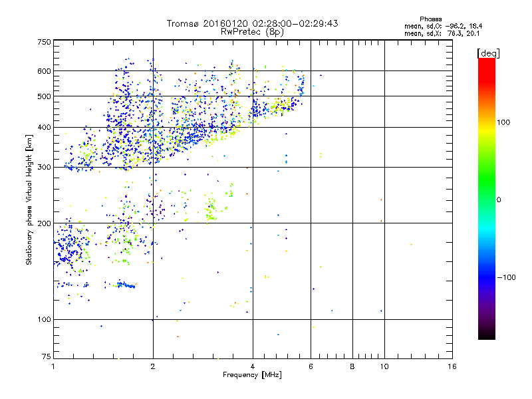This screenshot has width=532, height=399.
Task: Click the y-axis tick label '750'
Action: tap(44, 42)
